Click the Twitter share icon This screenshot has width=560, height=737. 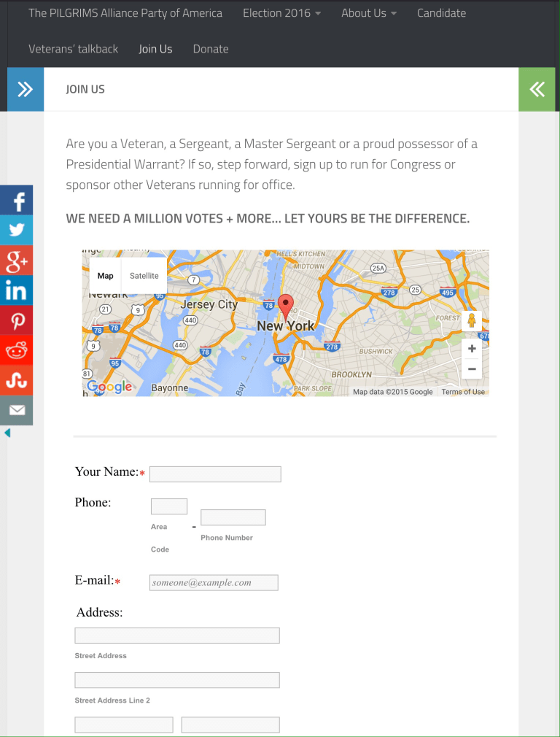pyautogui.click(x=16, y=231)
